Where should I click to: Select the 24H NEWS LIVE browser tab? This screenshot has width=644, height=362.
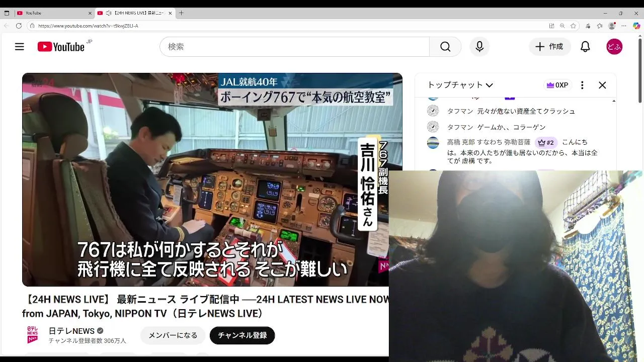pos(135,13)
